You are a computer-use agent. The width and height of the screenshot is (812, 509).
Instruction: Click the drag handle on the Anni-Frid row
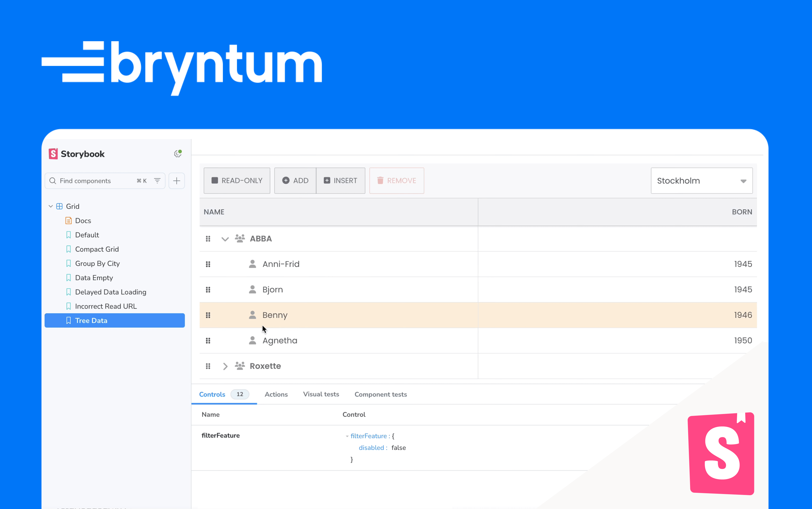click(x=208, y=264)
